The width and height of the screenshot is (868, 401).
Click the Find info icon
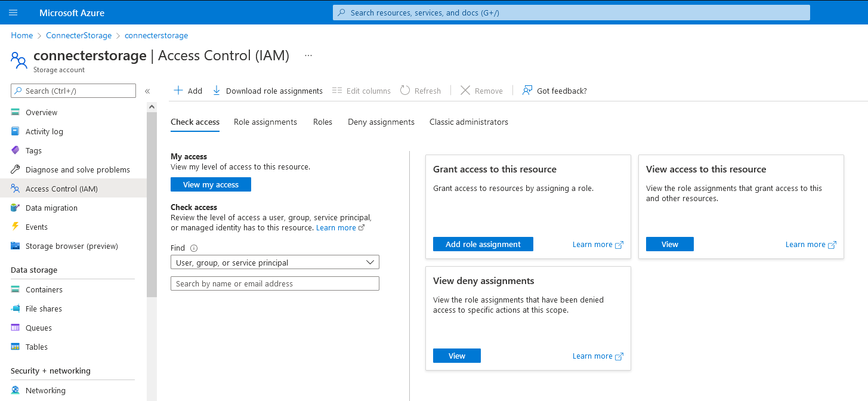coord(194,248)
